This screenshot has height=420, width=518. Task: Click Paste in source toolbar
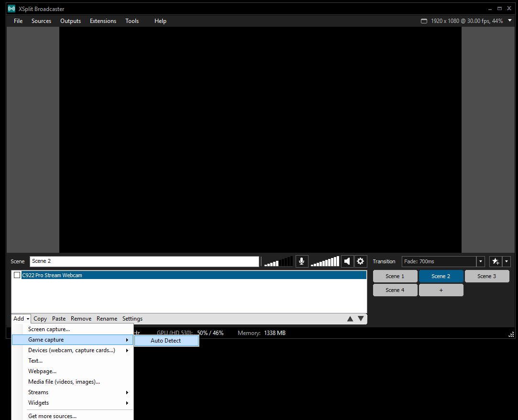[59, 319]
